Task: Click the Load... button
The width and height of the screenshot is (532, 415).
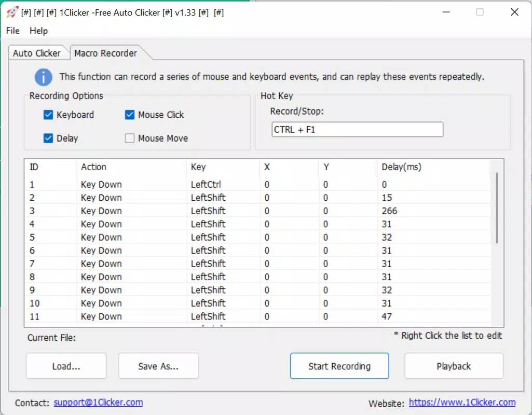Action: click(x=66, y=366)
